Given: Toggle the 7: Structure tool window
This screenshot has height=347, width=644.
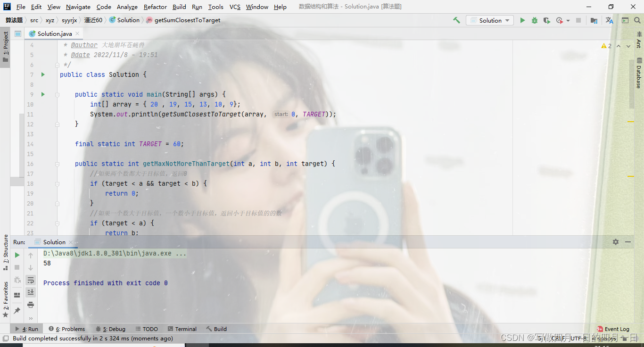Looking at the screenshot, I should 5,252.
